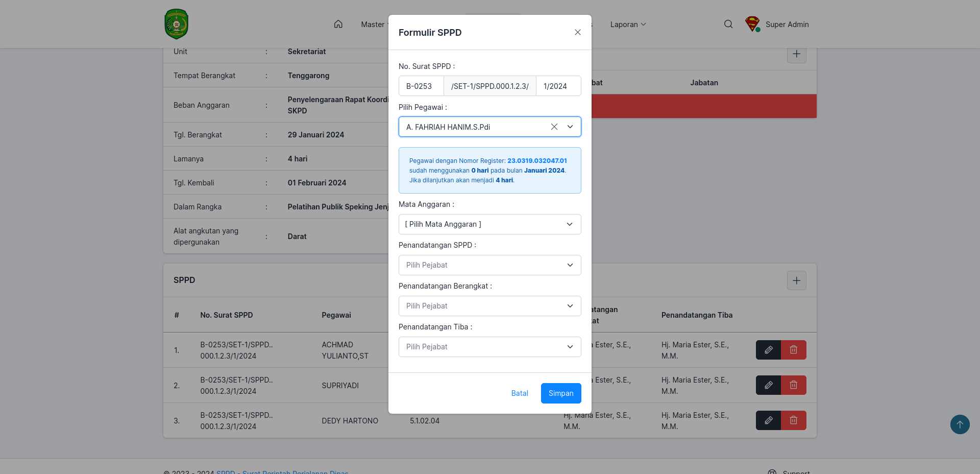Screen dimensions: 980x474
Task: Click the B-0253 surat number field
Action: [x=421, y=86]
